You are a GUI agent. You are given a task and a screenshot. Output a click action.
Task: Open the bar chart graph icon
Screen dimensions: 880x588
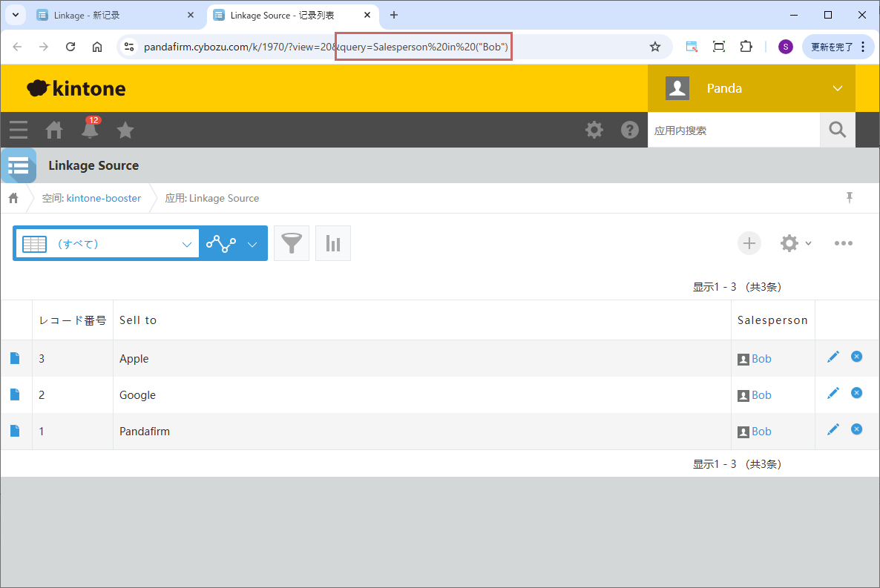333,243
